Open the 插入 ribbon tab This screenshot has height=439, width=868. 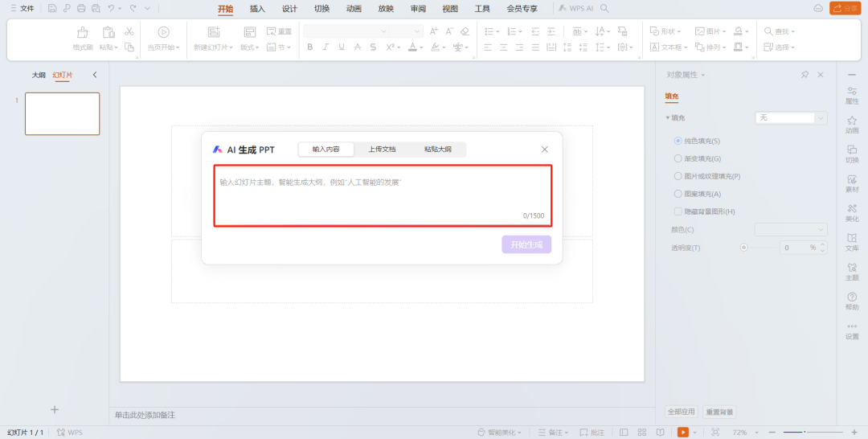tap(257, 9)
